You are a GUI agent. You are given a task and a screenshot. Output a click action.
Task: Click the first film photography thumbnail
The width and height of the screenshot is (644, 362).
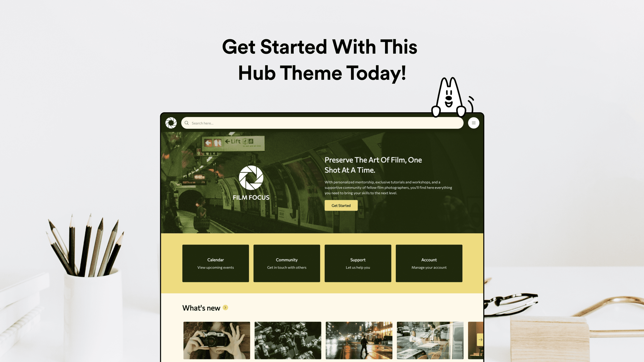(216, 340)
